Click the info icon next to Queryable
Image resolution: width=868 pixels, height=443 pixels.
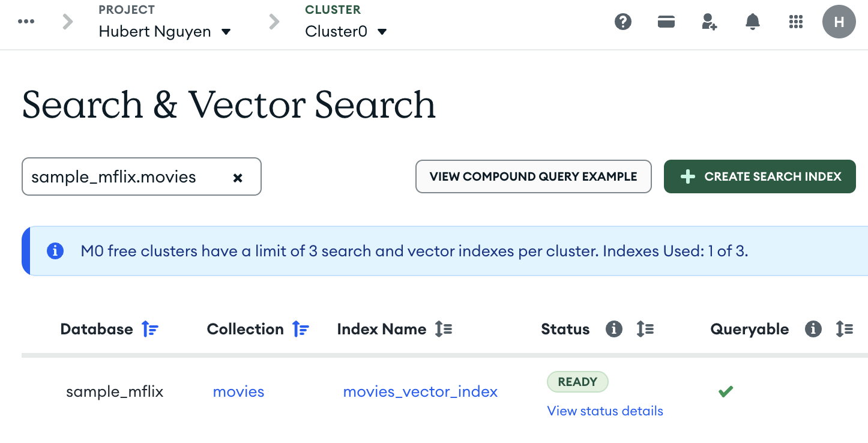[x=813, y=329]
